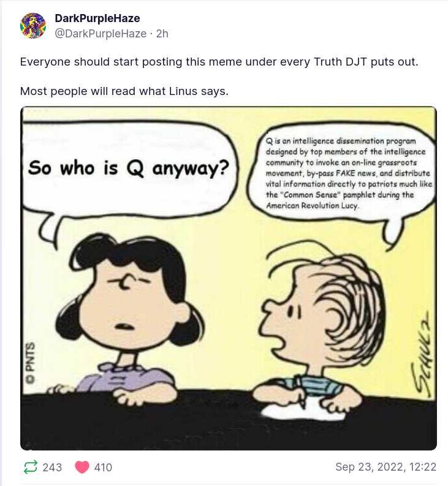This screenshot has height=486, width=448.
Task: Click the 'Everyone should start posting' text line
Action: (219, 62)
